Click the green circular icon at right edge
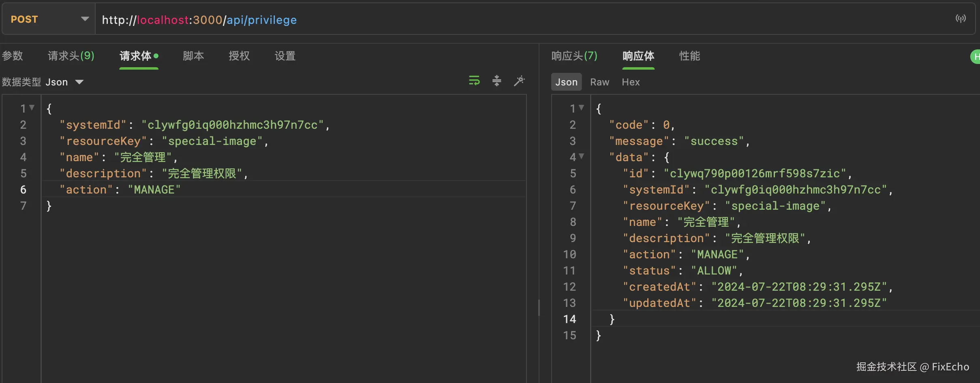980x383 pixels. click(x=976, y=57)
